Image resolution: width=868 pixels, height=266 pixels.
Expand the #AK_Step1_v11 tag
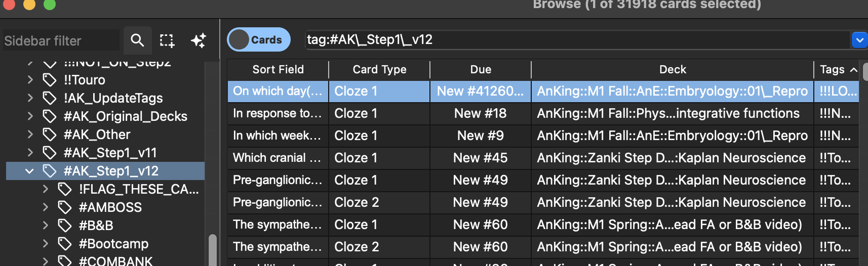tap(30, 153)
